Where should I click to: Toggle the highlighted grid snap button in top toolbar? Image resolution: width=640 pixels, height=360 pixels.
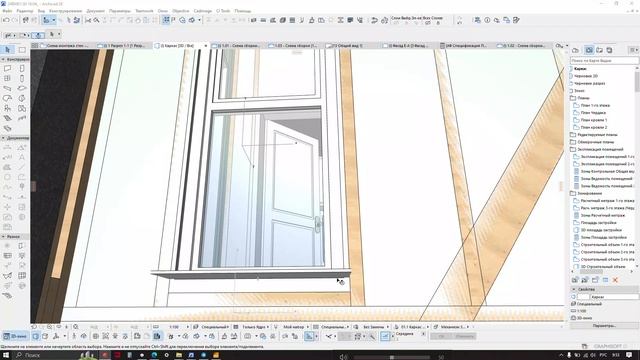[166, 20]
